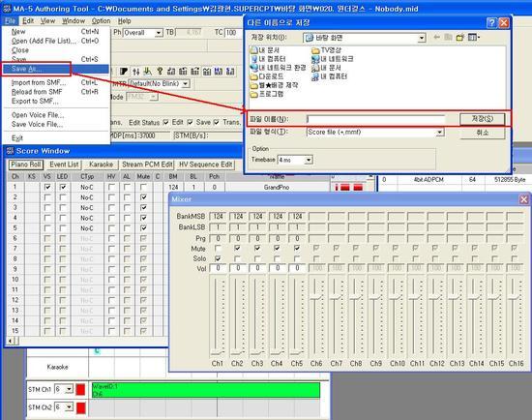The height and width of the screenshot is (420, 532).
Task: Click the Mixer Ch1 volume fader
Action: (218, 352)
